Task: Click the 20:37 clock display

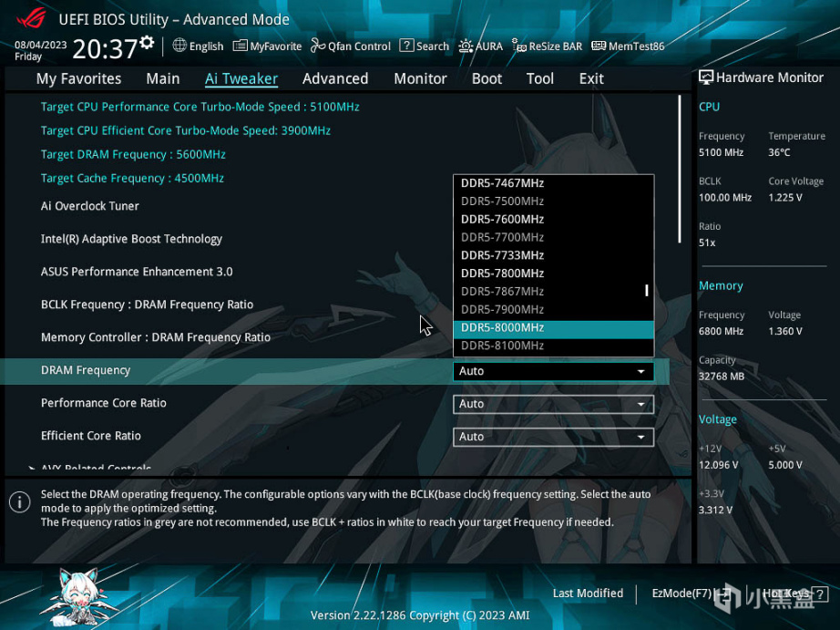Action: tap(105, 49)
